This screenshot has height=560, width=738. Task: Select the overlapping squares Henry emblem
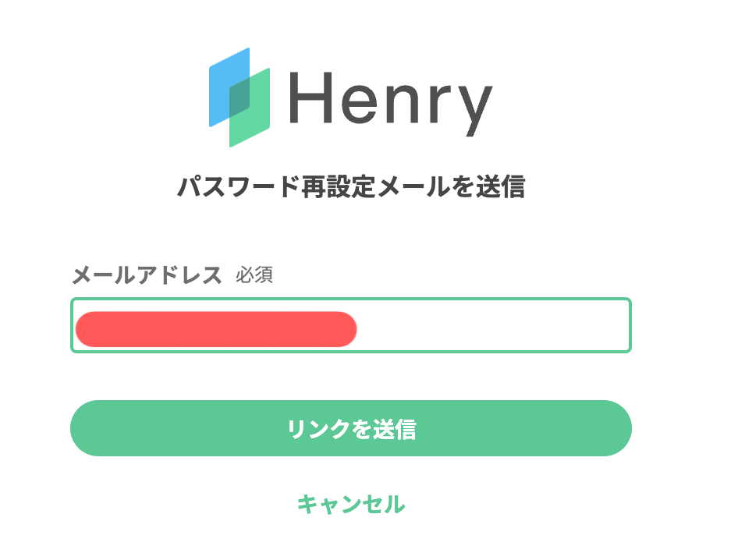[239, 97]
